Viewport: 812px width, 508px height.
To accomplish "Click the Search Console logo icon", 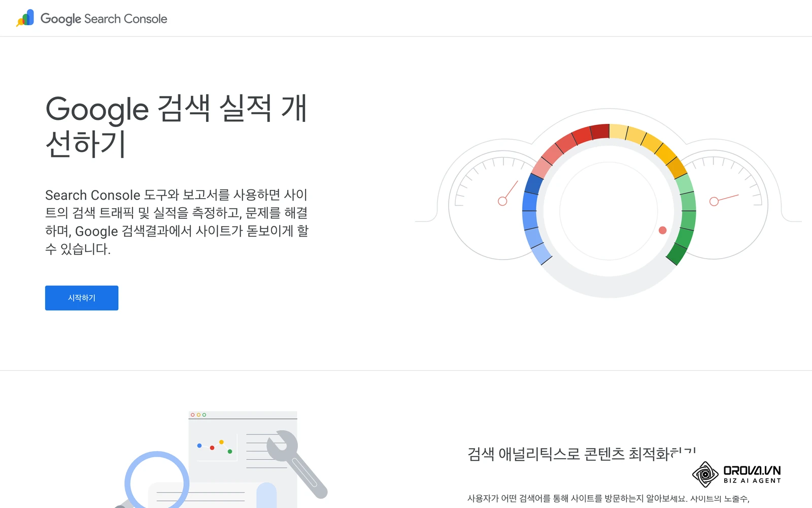I will tap(25, 18).
